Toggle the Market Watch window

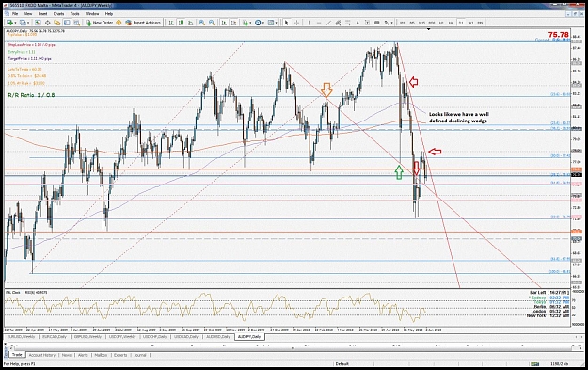(38, 23)
